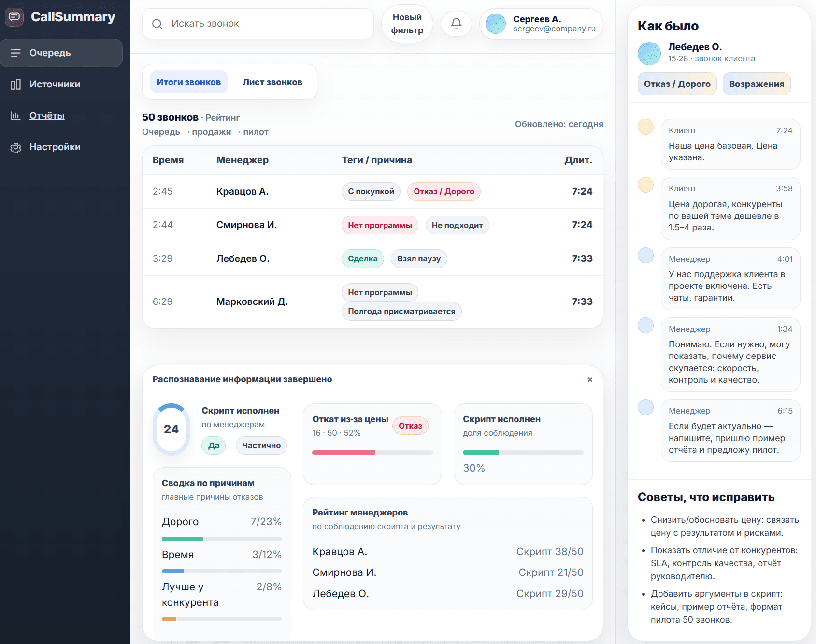This screenshot has height=644, width=816.
Task: Open Очередь from the sidebar icon
Action: [16, 53]
